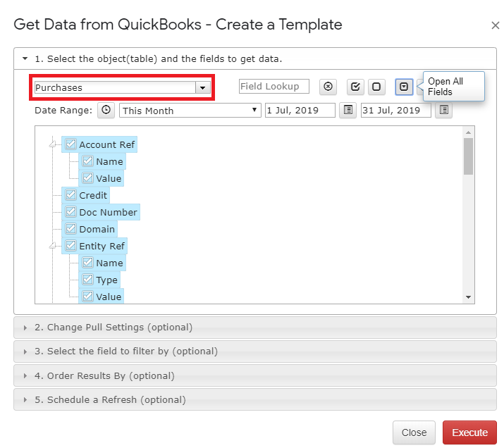Click the clear field lookup icon
The height and width of the screenshot is (448, 504).
point(328,87)
